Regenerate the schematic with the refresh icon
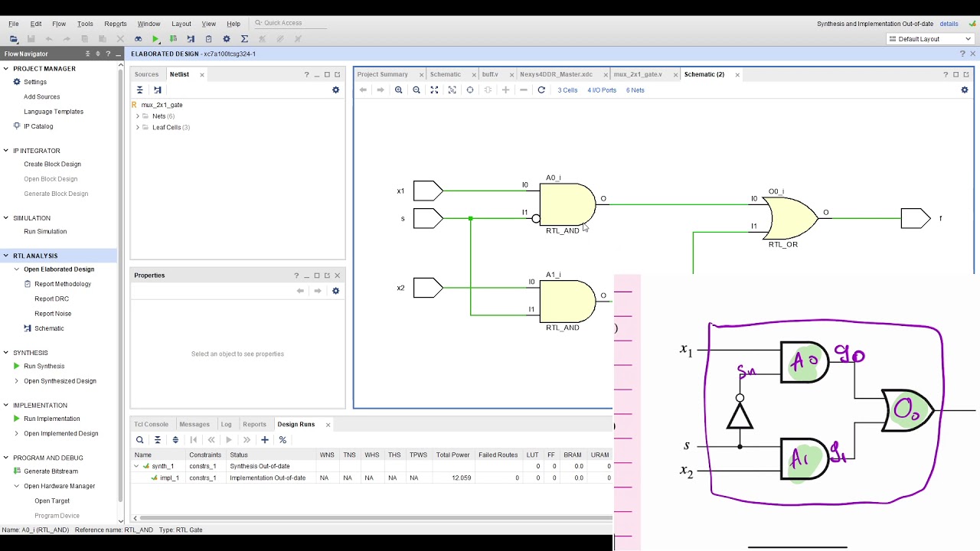980x551 pixels. [x=541, y=90]
